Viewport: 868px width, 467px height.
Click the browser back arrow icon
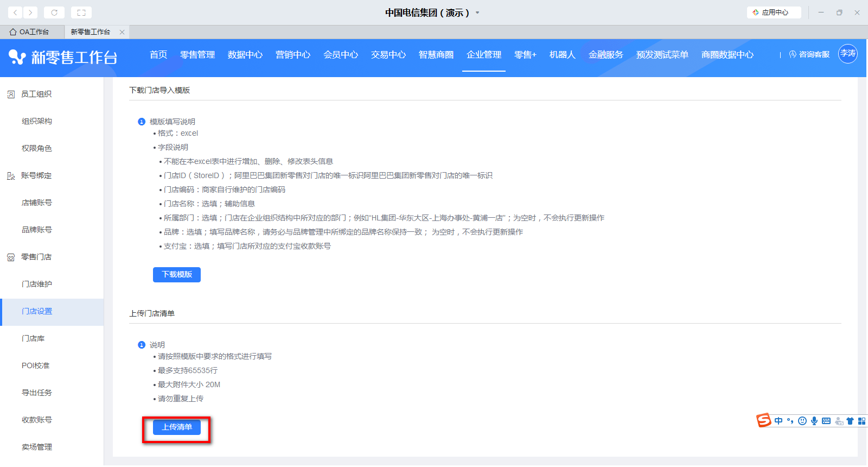[x=15, y=12]
